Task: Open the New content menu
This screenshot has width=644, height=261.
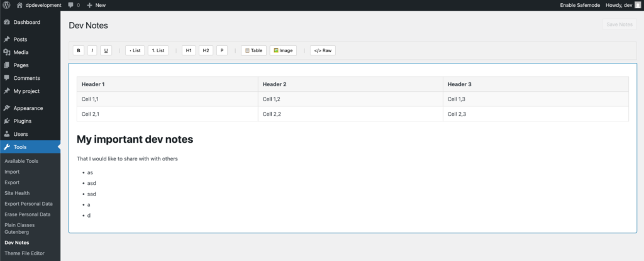Action: [96, 5]
